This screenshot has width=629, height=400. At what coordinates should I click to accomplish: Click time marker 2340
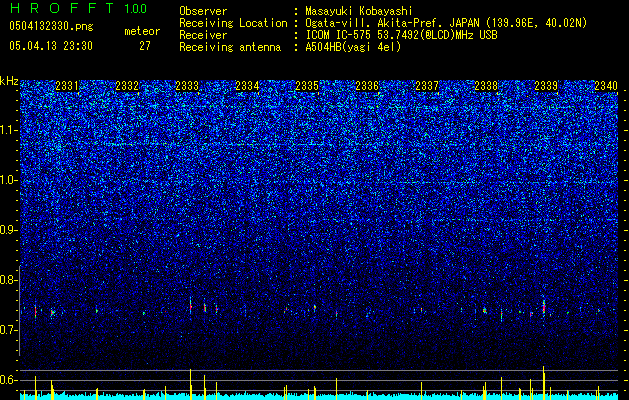(x=606, y=85)
